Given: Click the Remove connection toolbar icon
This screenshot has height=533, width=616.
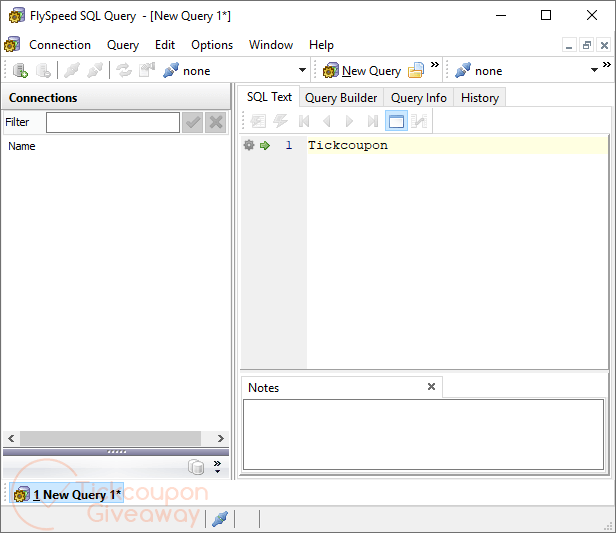Looking at the screenshot, I should (43, 71).
